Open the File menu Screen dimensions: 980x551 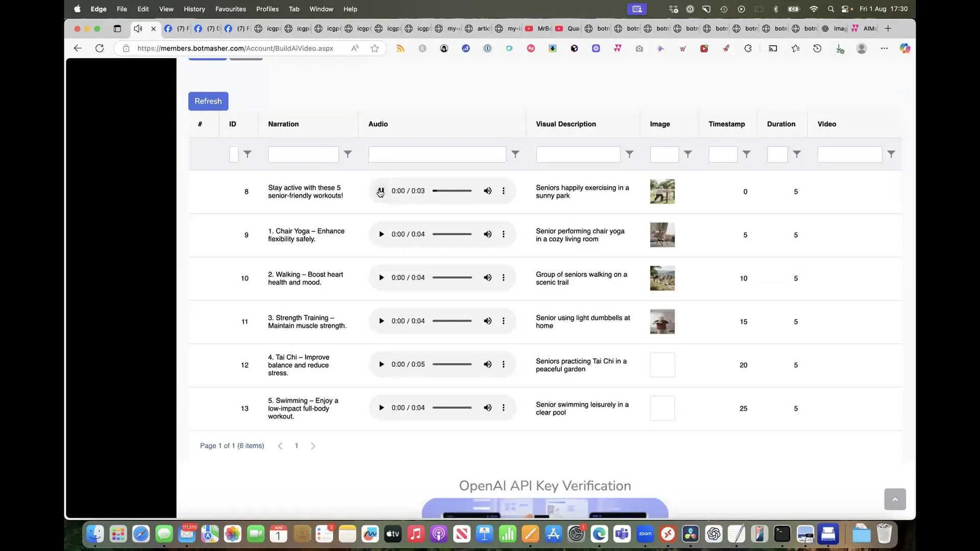(x=122, y=9)
